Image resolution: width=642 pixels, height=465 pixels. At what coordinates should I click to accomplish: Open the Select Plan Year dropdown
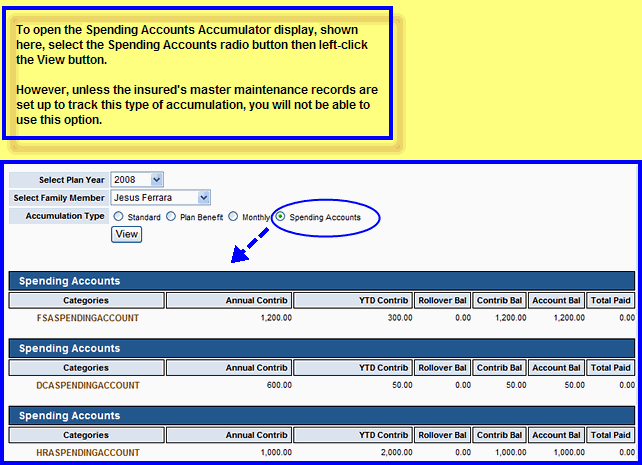click(x=137, y=179)
